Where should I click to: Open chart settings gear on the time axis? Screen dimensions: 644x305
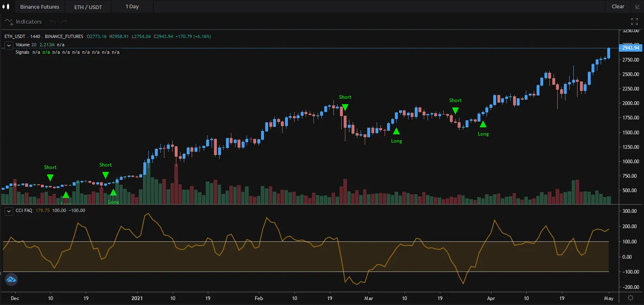click(x=631, y=298)
